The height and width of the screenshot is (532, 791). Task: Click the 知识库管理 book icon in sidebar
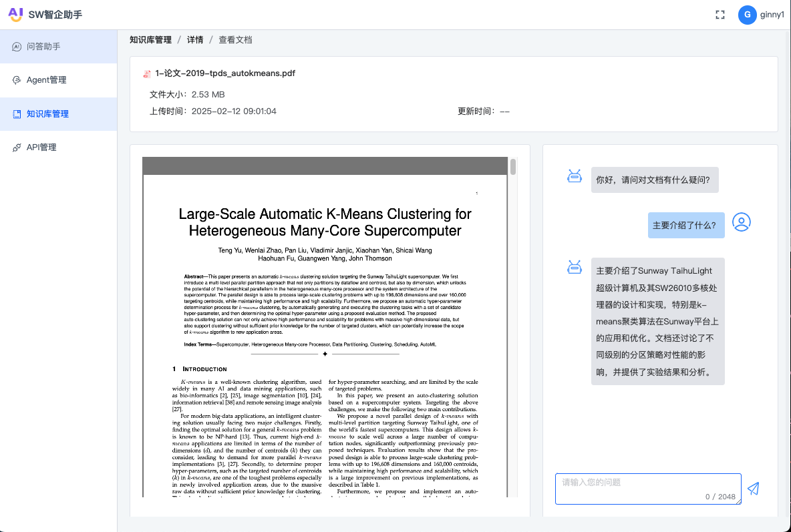click(x=17, y=114)
